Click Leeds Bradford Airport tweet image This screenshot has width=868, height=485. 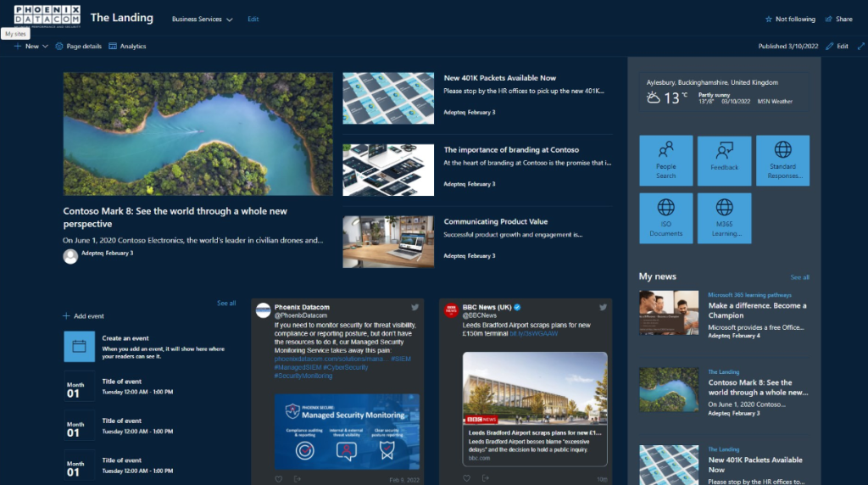coord(535,387)
